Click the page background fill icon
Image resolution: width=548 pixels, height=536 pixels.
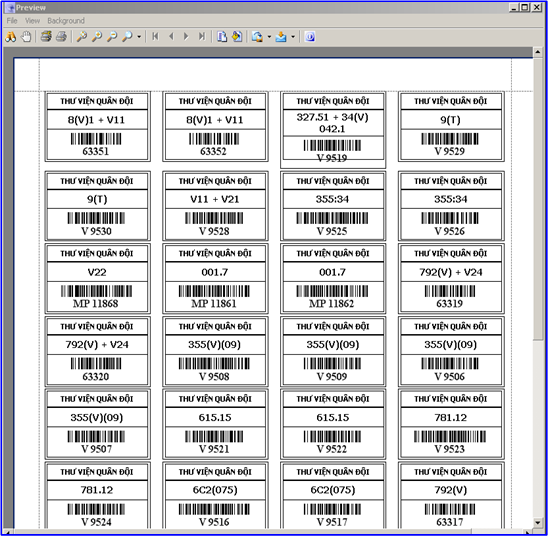237,37
